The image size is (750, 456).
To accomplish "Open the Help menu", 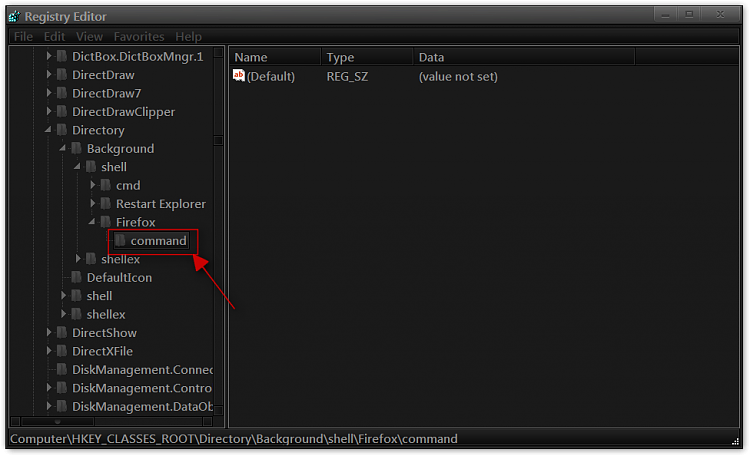I will [188, 36].
